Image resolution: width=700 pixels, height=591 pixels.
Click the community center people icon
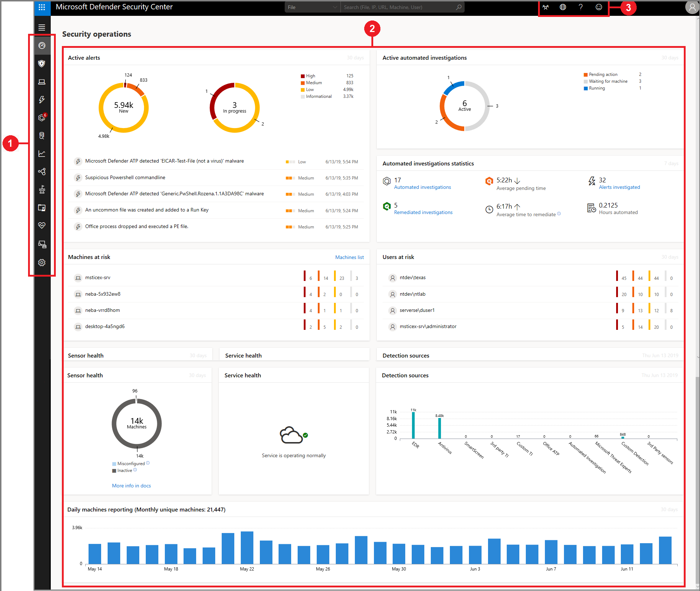tap(546, 7)
